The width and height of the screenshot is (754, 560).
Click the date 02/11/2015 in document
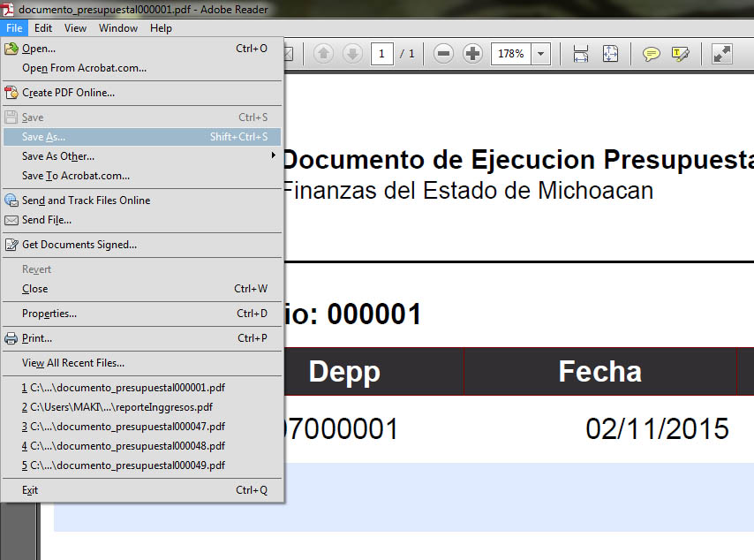(657, 428)
